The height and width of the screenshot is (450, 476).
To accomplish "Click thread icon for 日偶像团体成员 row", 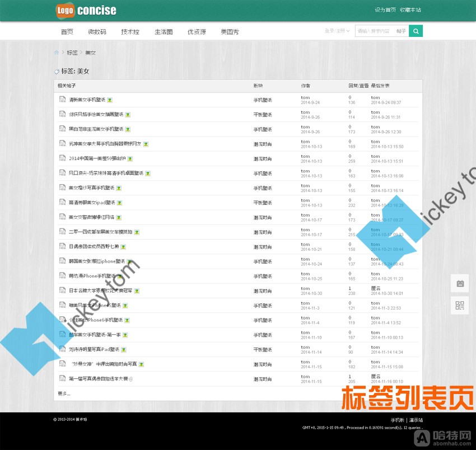I will click(62, 246).
